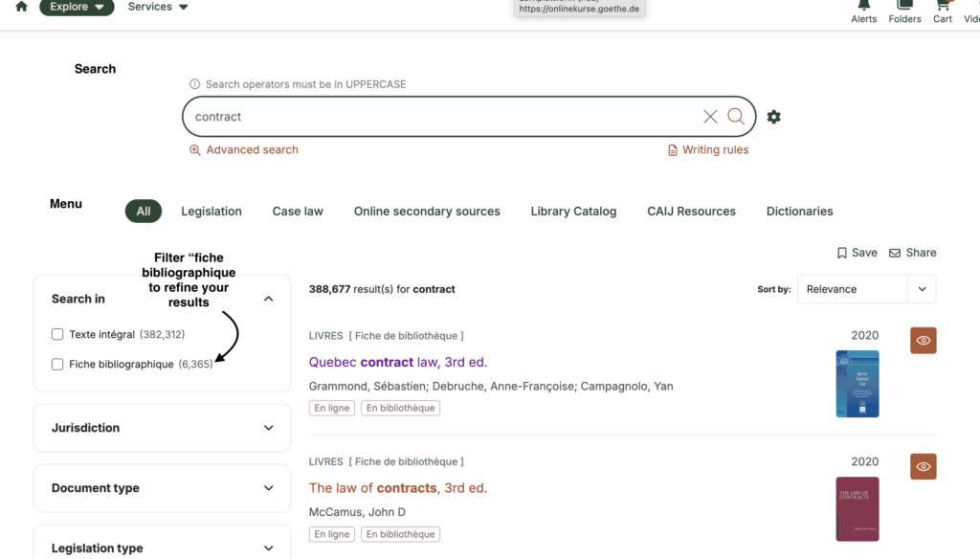Click the magnifying glass search icon
Image resolution: width=980 pixels, height=559 pixels.
tap(736, 117)
